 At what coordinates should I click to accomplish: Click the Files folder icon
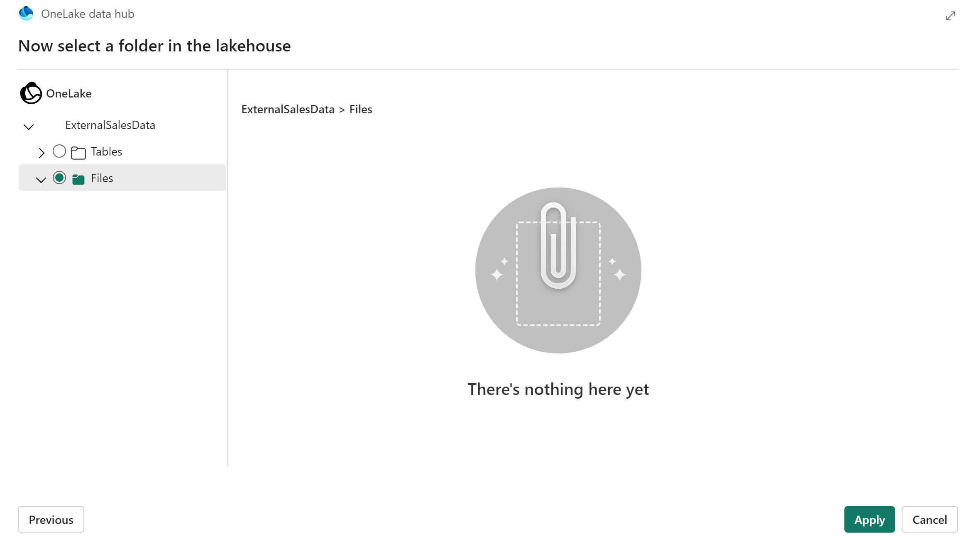79,178
